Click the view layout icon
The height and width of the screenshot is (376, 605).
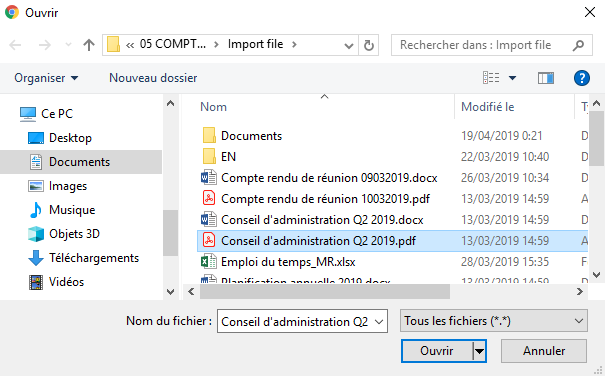click(x=491, y=78)
